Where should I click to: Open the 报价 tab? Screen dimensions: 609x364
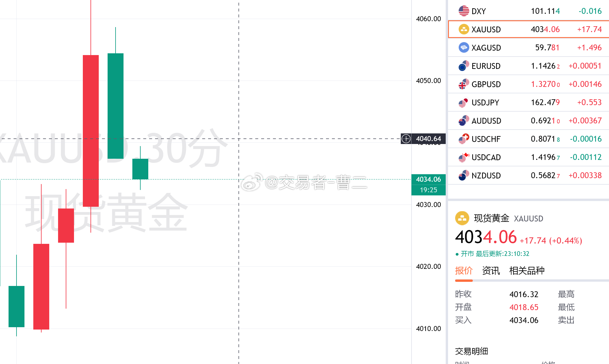pyautogui.click(x=464, y=271)
